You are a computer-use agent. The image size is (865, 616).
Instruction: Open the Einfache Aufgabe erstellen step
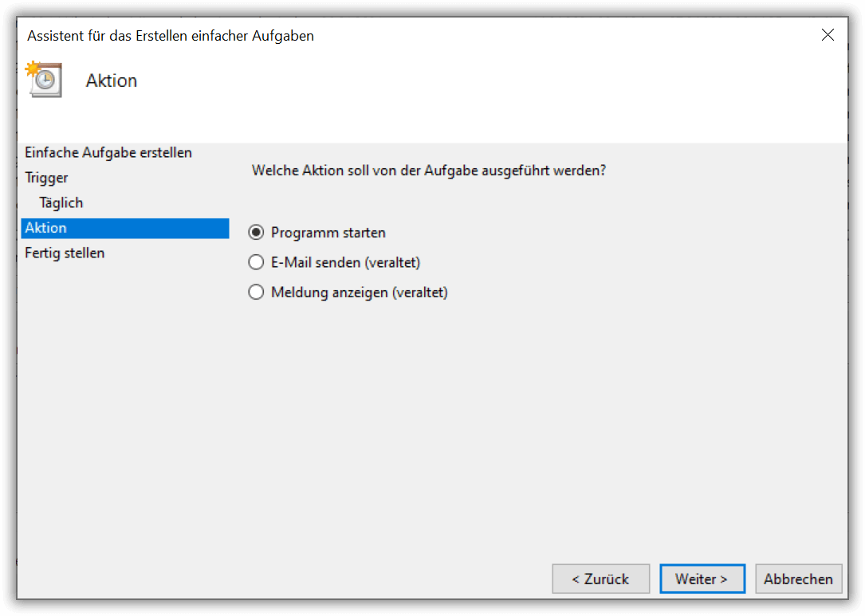click(108, 153)
